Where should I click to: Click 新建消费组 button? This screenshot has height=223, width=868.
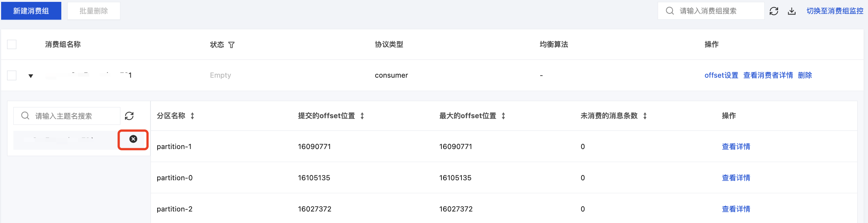click(x=31, y=11)
